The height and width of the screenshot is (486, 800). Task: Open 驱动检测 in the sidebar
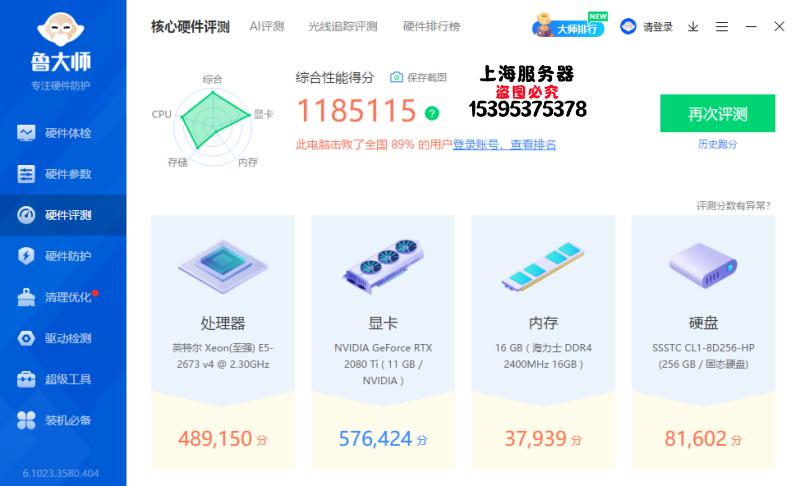(63, 338)
